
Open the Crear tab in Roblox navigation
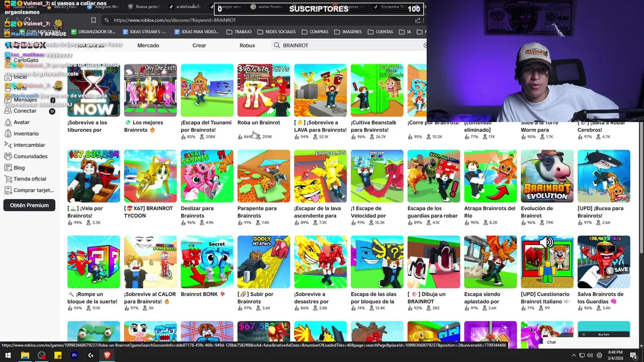pos(199,45)
